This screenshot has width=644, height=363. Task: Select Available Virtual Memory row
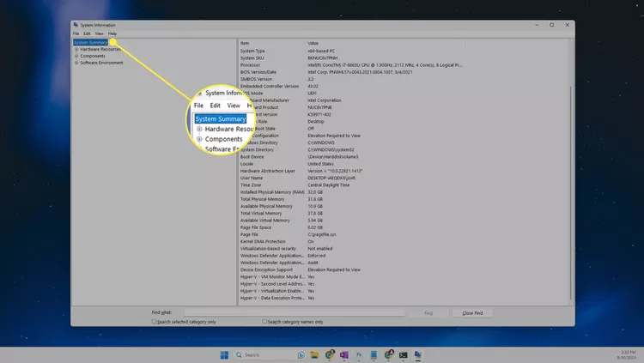[404, 221]
